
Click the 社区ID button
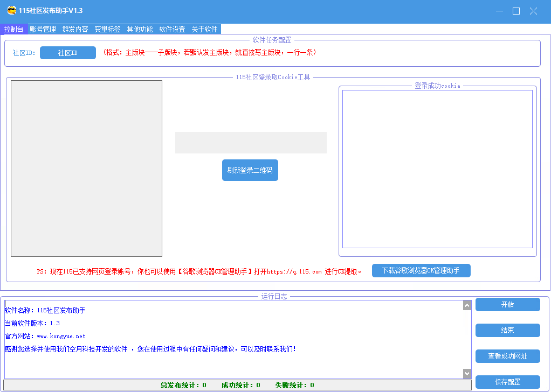(68, 53)
